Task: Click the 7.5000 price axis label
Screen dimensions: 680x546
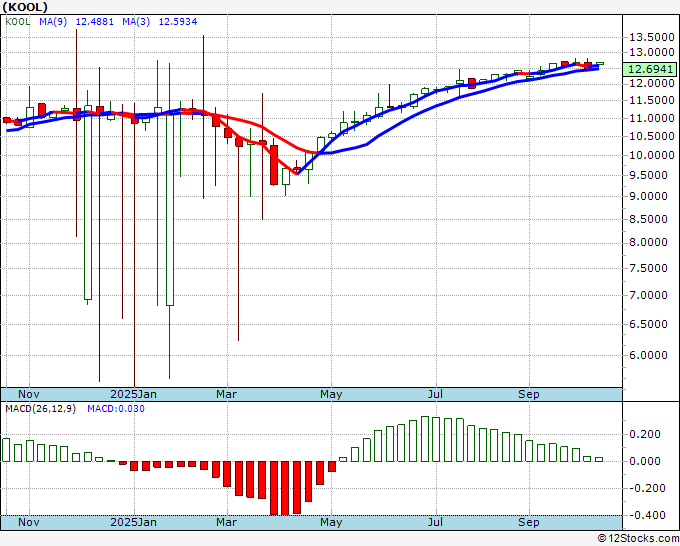Action: 648,268
